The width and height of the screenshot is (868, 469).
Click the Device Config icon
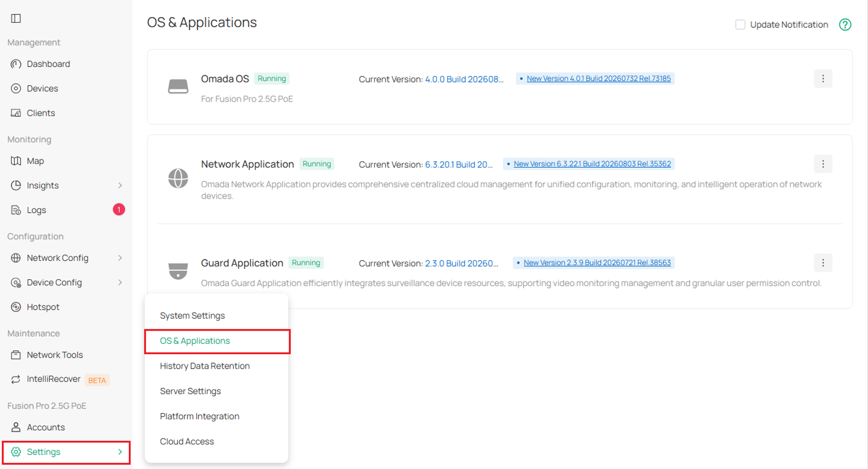tap(16, 282)
